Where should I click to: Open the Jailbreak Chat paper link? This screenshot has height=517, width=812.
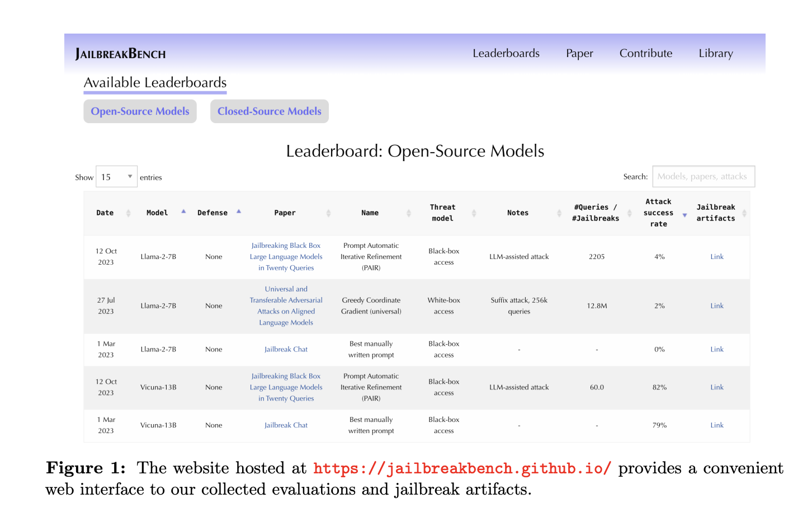click(x=286, y=349)
